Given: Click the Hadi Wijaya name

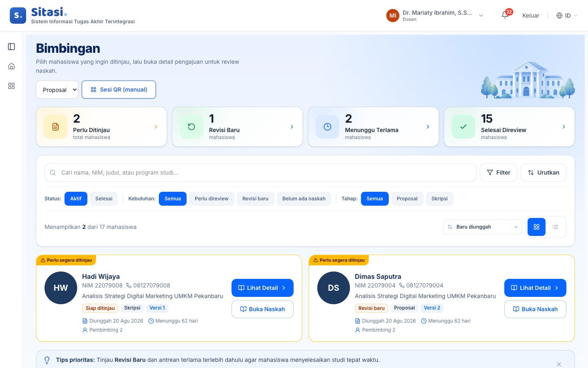Looking at the screenshot, I should [101, 276].
